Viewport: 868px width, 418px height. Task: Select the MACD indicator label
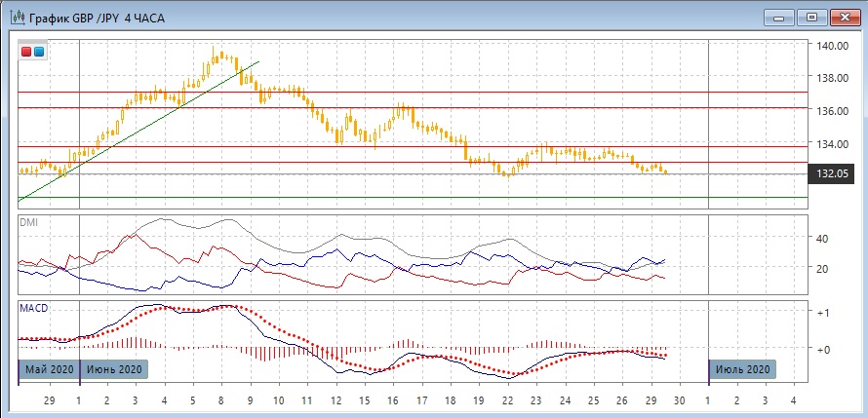[x=33, y=308]
